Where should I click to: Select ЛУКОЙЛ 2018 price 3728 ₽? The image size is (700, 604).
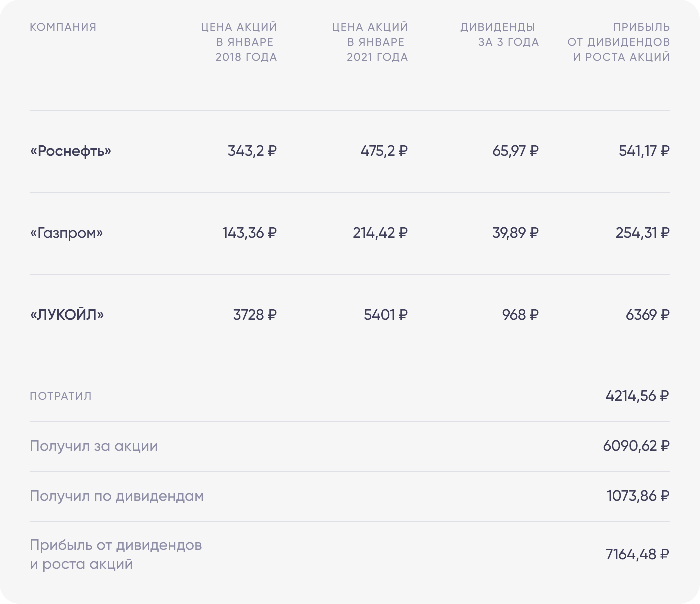255,315
